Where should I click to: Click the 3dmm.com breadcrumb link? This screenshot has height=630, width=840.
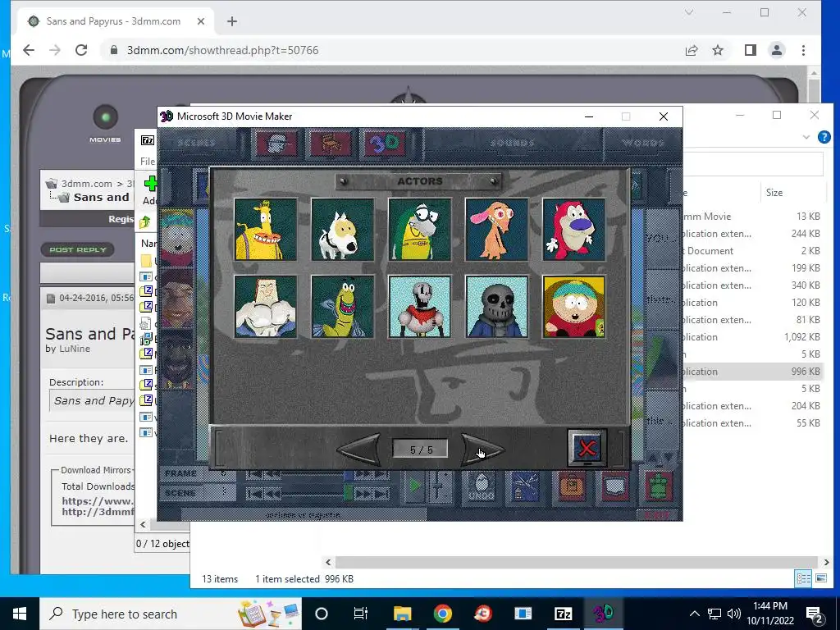click(87, 184)
